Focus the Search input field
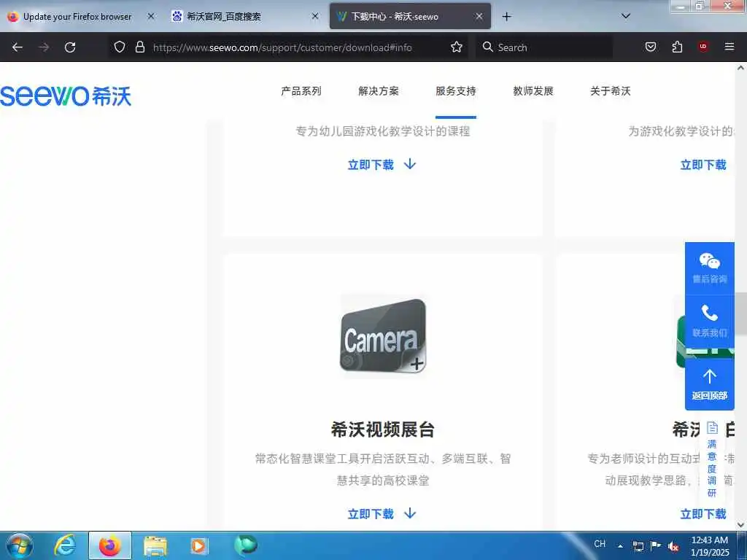The width and height of the screenshot is (747, 560). [544, 47]
